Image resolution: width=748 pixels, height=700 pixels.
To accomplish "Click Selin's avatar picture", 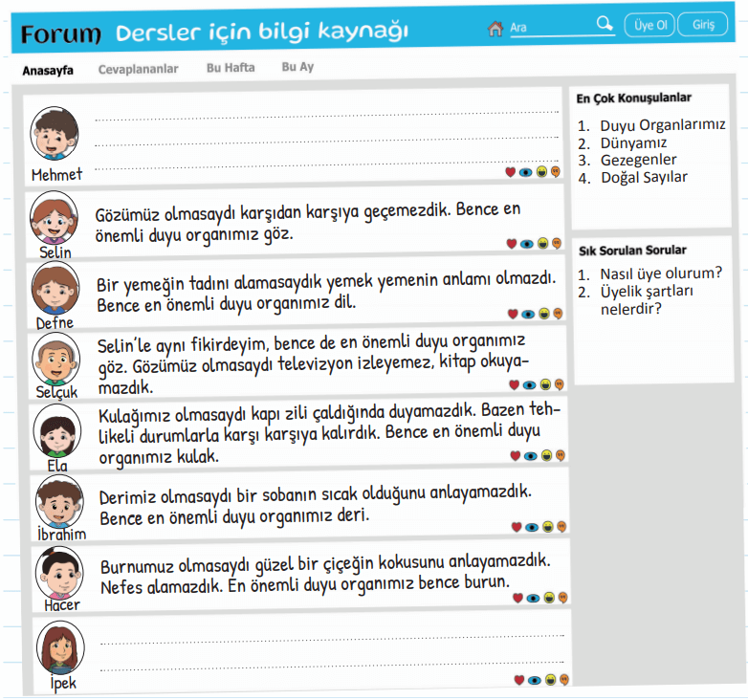I will 54,217.
